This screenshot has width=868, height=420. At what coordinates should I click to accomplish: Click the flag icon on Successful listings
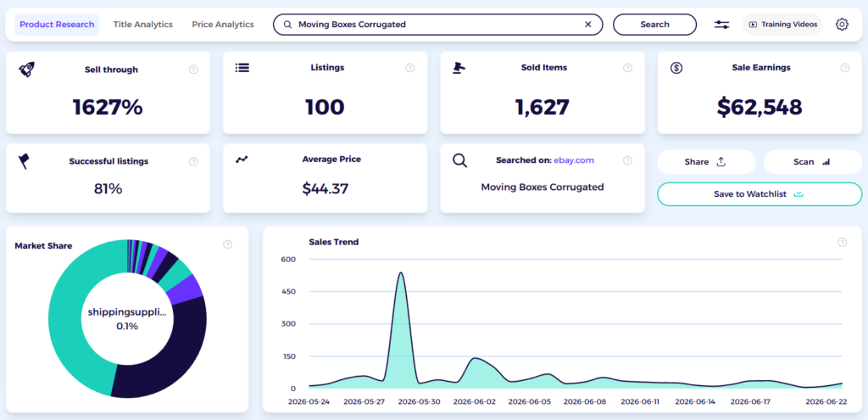point(24,161)
